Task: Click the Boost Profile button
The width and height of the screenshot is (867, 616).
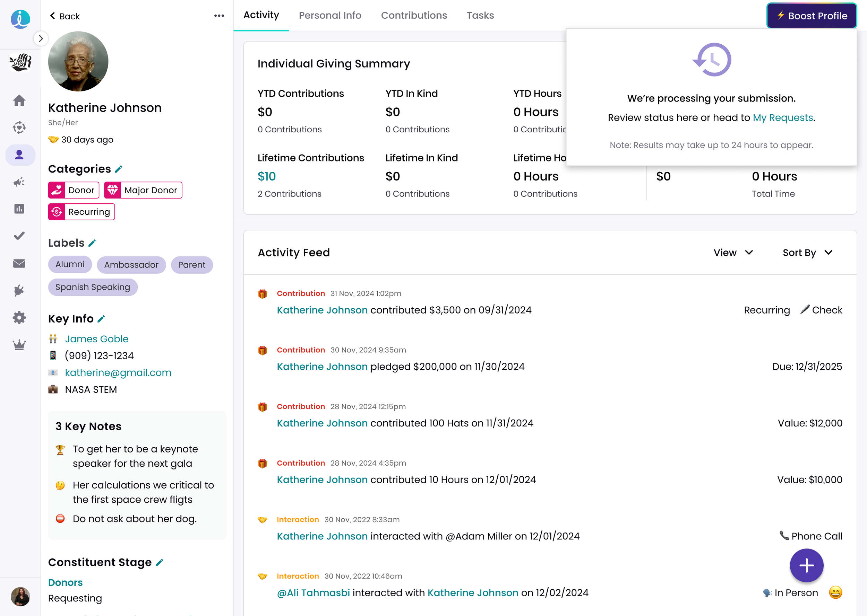Action: pyautogui.click(x=812, y=16)
